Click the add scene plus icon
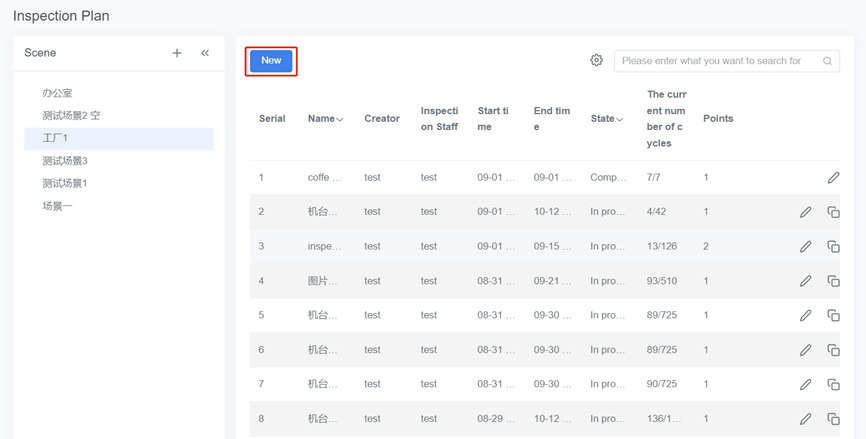Viewport: 866px width, 439px height. [x=177, y=53]
